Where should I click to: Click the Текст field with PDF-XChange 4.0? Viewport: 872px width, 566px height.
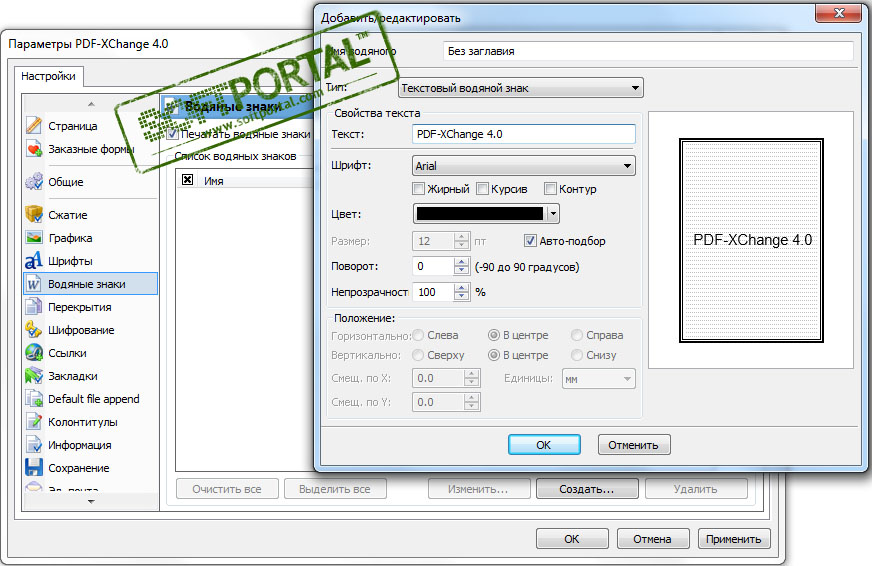524,134
